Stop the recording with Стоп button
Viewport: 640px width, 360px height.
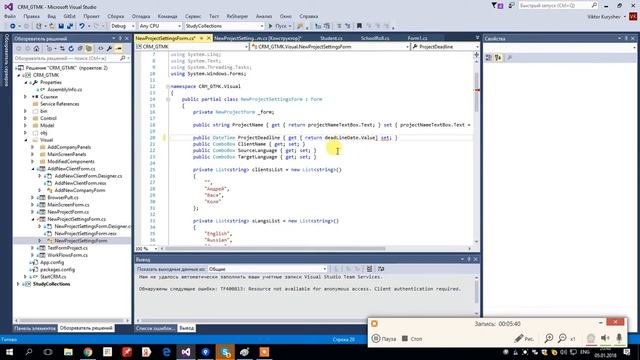point(412,338)
